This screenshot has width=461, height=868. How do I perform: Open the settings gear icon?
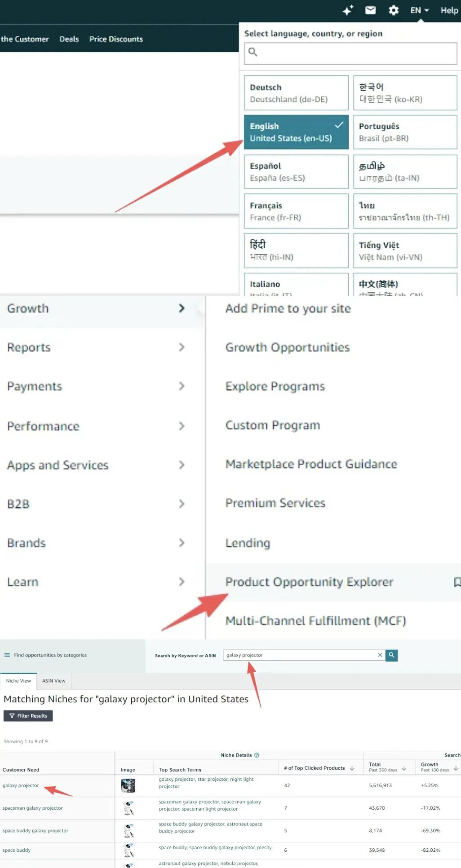click(394, 10)
